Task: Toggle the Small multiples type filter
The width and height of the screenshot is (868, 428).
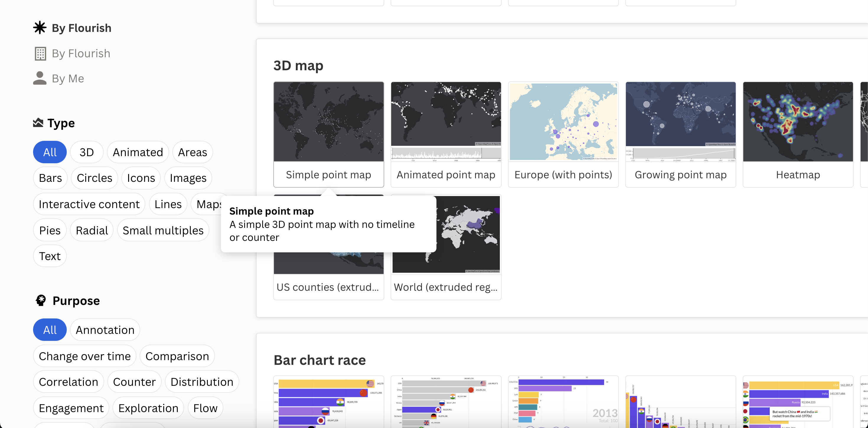Action: [x=163, y=231]
